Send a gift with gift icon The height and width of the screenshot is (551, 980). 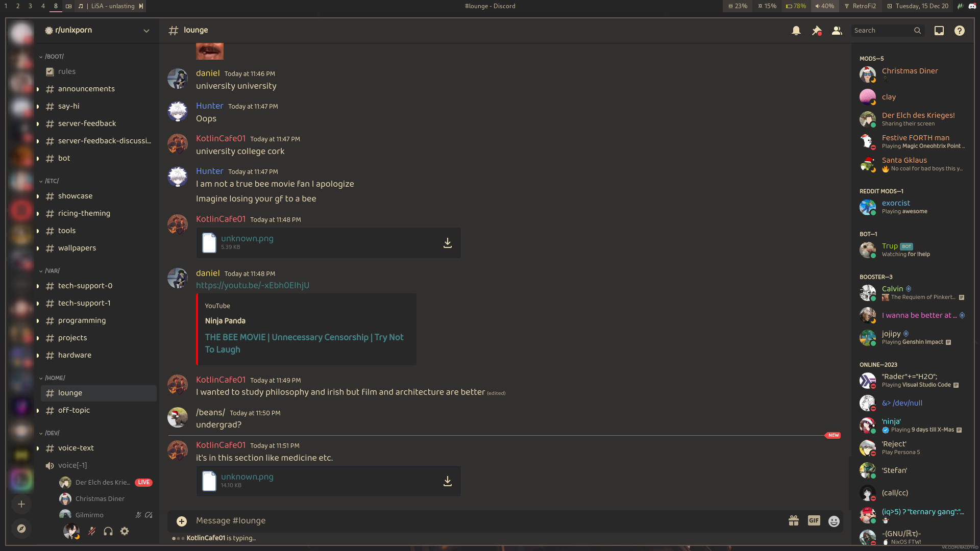tap(793, 520)
